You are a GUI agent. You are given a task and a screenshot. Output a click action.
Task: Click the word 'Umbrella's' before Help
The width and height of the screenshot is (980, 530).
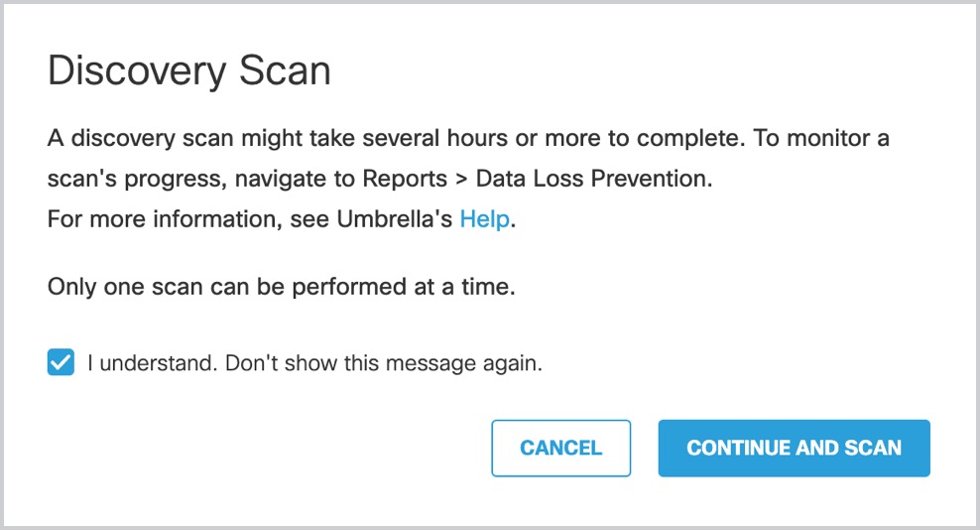[x=395, y=219]
